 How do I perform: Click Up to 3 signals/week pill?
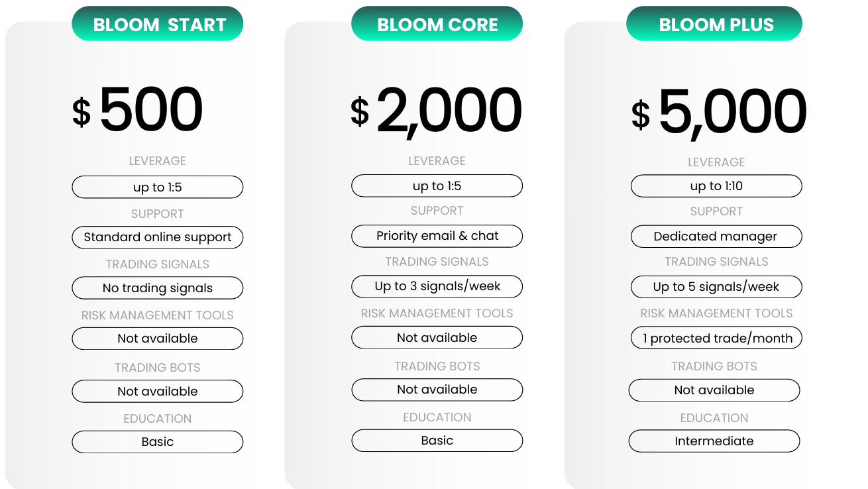coord(437,286)
